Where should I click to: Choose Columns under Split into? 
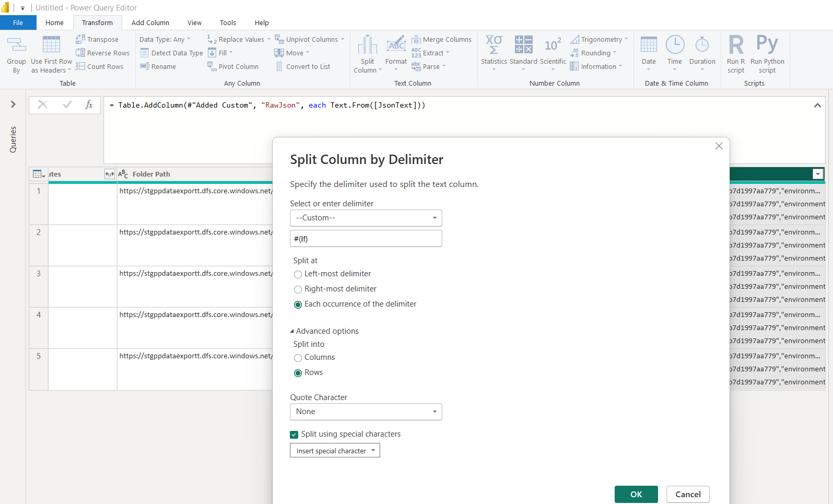click(x=298, y=358)
